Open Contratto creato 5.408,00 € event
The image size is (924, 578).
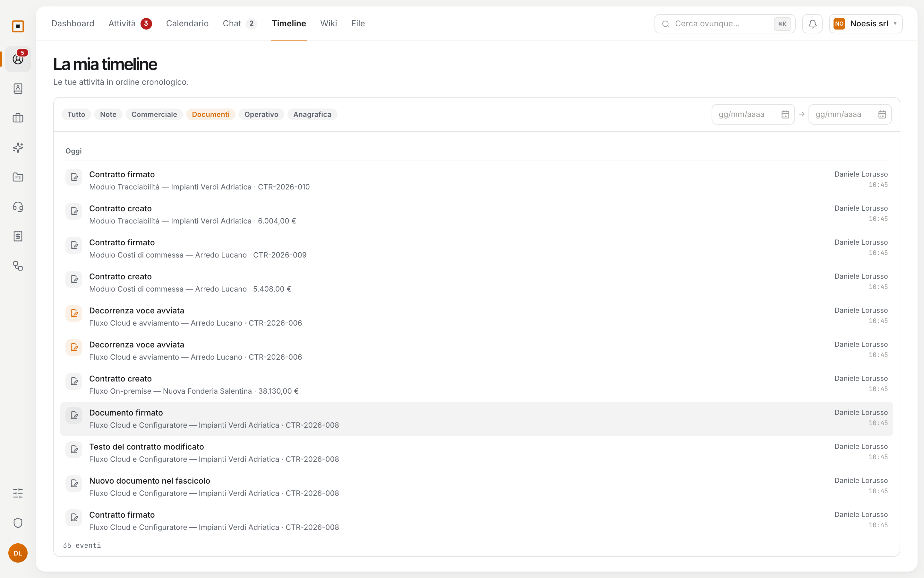[x=476, y=283]
